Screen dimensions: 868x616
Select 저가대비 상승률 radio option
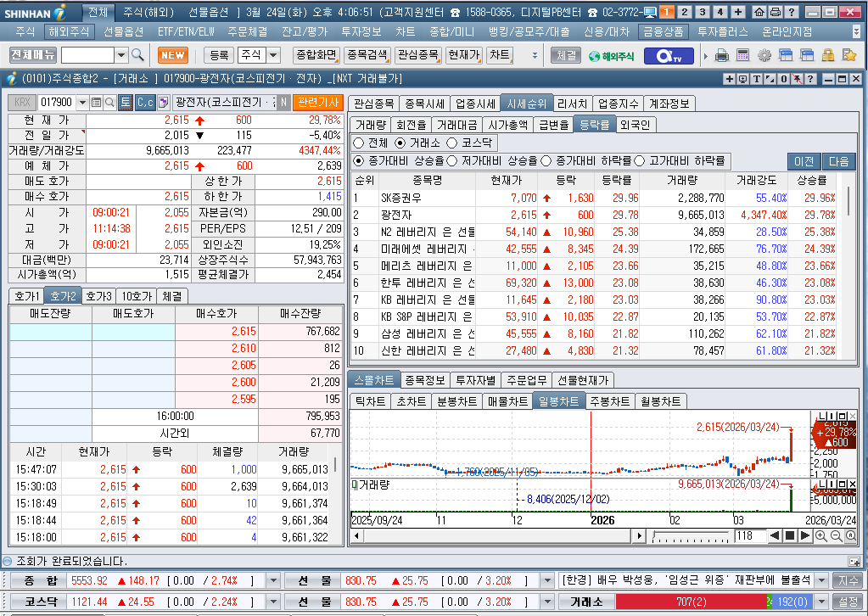pyautogui.click(x=451, y=160)
